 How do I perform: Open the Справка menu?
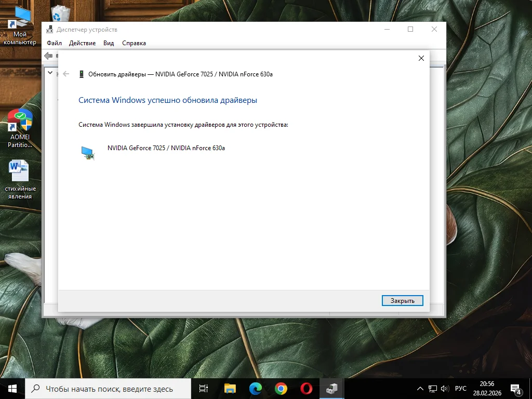134,43
